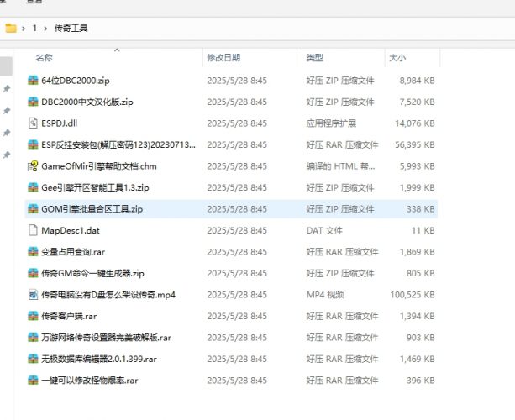The width and height of the screenshot is (515, 420).
Task: Select the file 无极数据库编辑器2.0.1.399.rar
Action: (100, 359)
